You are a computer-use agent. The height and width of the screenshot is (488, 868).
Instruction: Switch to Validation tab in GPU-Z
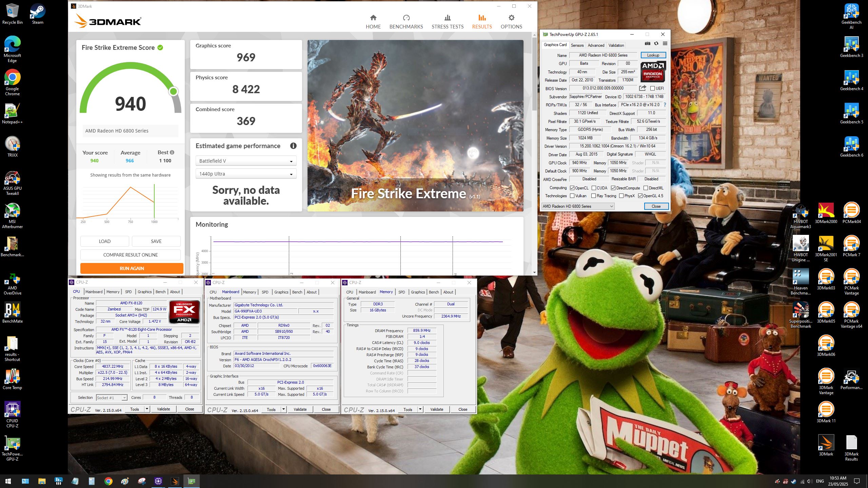616,45
